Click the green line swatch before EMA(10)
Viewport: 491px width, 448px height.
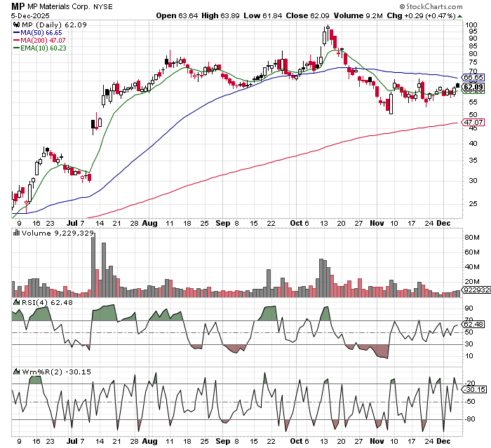[17, 48]
